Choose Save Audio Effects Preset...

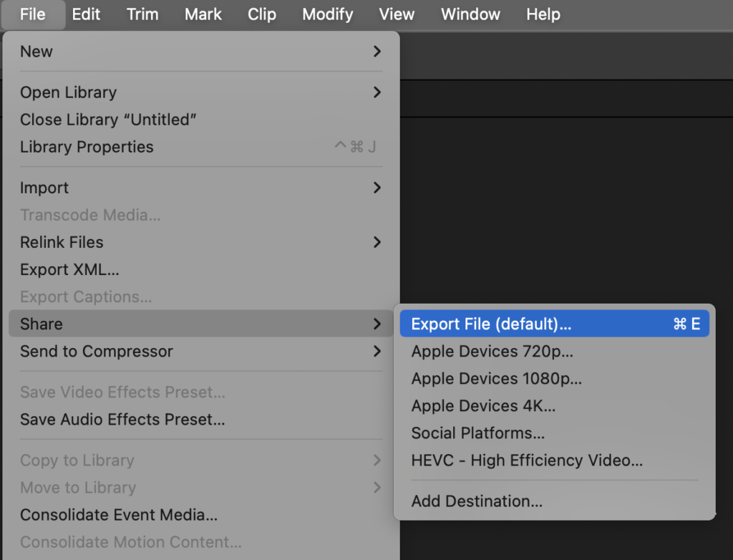pyautogui.click(x=201, y=420)
